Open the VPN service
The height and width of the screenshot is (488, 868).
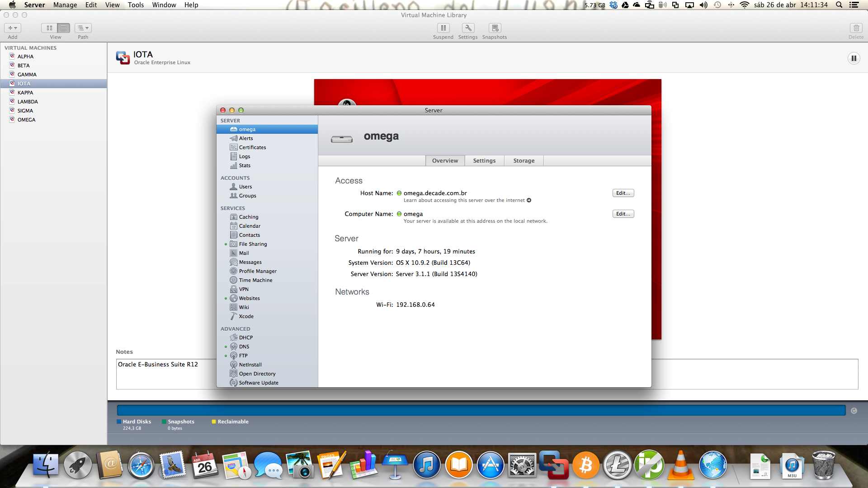pos(267,289)
